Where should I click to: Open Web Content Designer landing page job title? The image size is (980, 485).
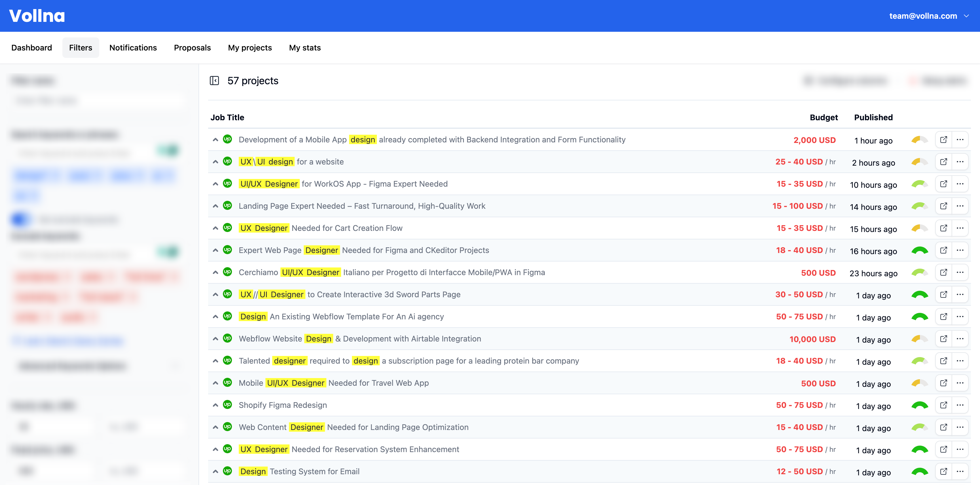[x=353, y=427]
